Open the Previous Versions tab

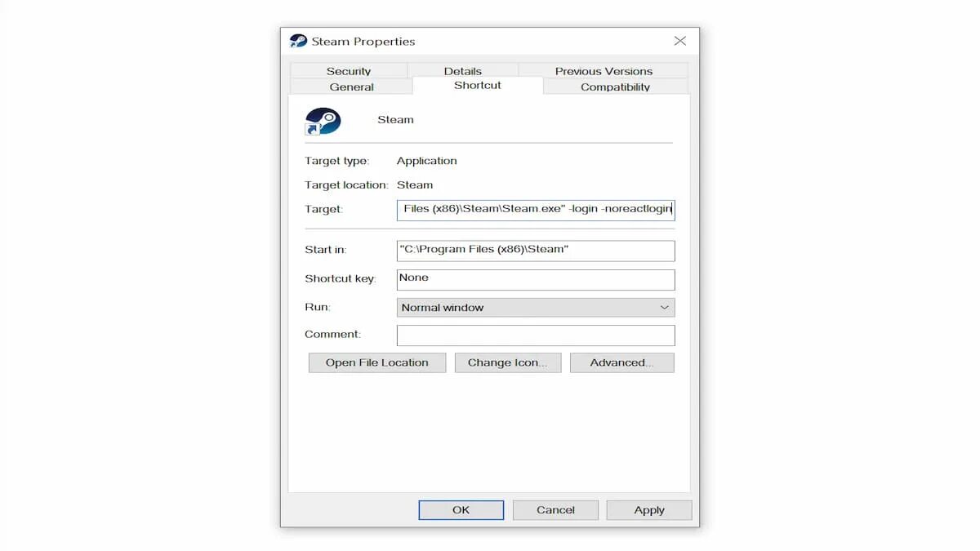click(604, 71)
